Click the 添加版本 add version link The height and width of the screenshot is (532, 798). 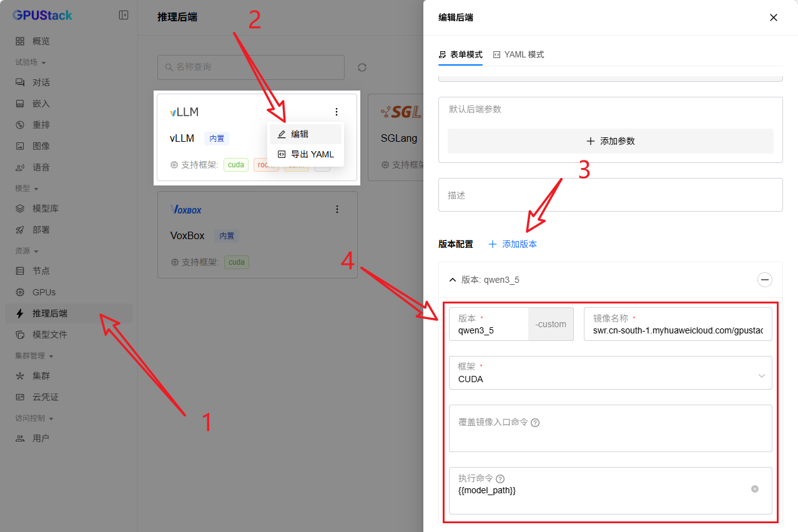tap(512, 244)
